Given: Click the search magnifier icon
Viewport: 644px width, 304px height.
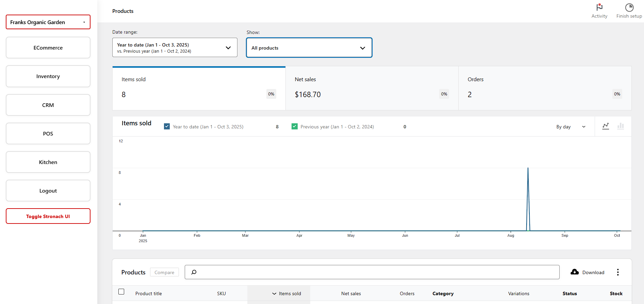Looking at the screenshot, I should [194, 272].
